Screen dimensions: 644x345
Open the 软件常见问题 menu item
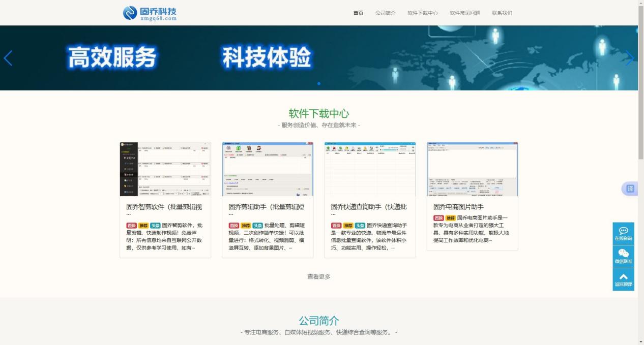pyautogui.click(x=465, y=13)
